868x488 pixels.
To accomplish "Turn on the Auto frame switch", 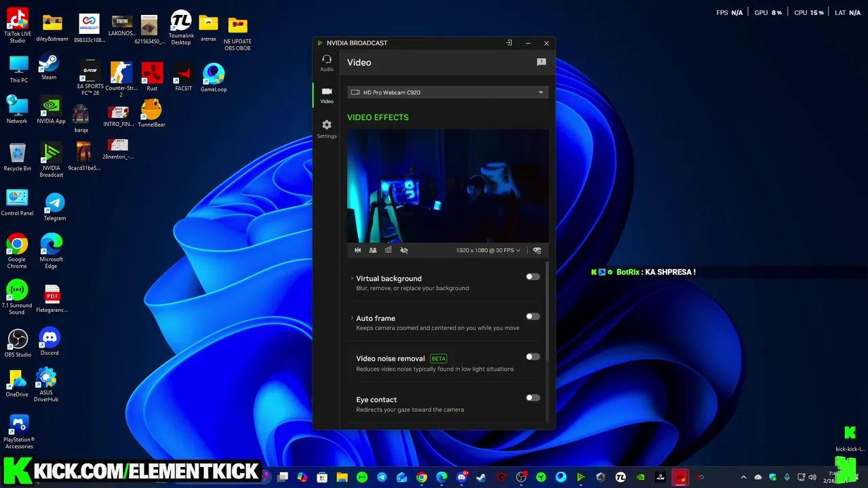I will click(533, 317).
